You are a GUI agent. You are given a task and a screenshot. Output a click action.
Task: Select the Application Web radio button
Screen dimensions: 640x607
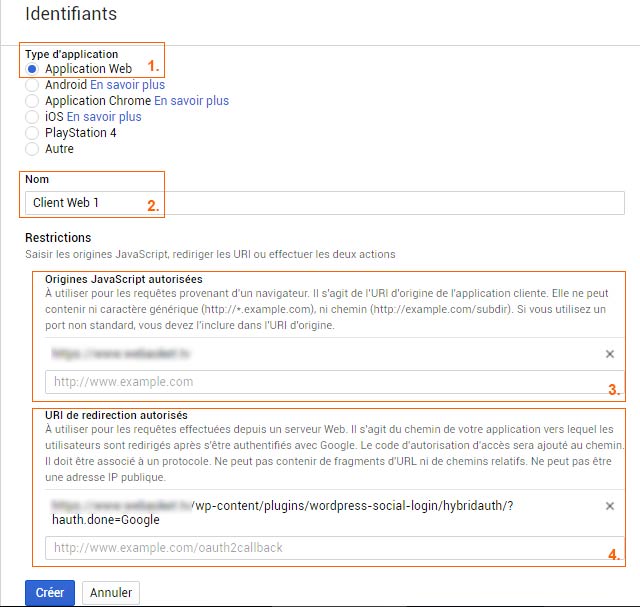[x=32, y=69]
